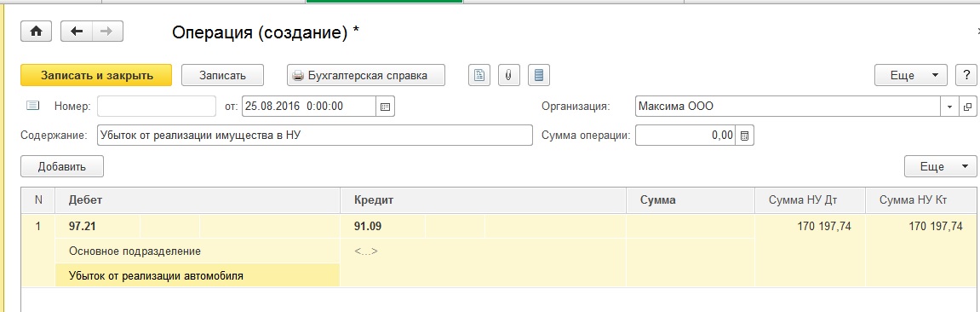Screen dimensions: 980x312
Task: Show document register movements icon
Action: (539, 75)
